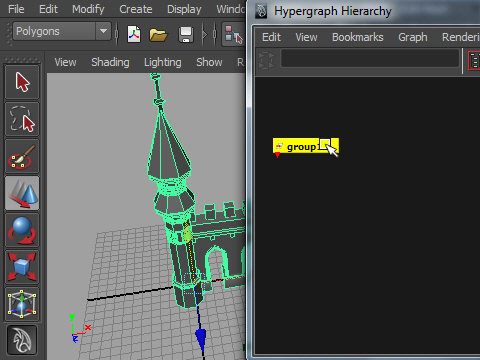Click the Hypergraph Hierarchy window title icon
Image resolution: width=480 pixels, height=360 pixels.
tap(261, 11)
